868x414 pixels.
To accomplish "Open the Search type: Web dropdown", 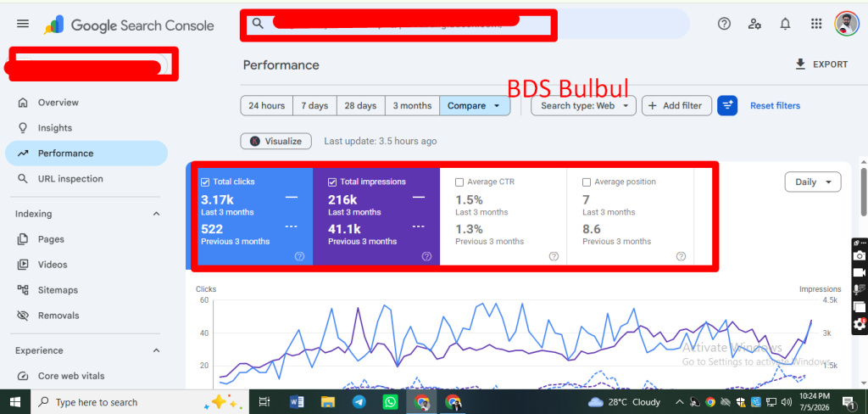I will coord(583,105).
